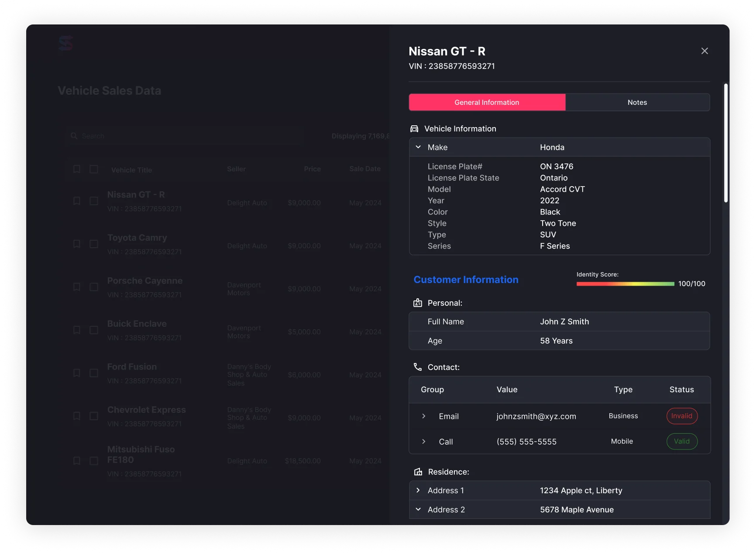This screenshot has height=553, width=756.
Task: Click the License Plate value ON 3476
Action: pos(557,166)
